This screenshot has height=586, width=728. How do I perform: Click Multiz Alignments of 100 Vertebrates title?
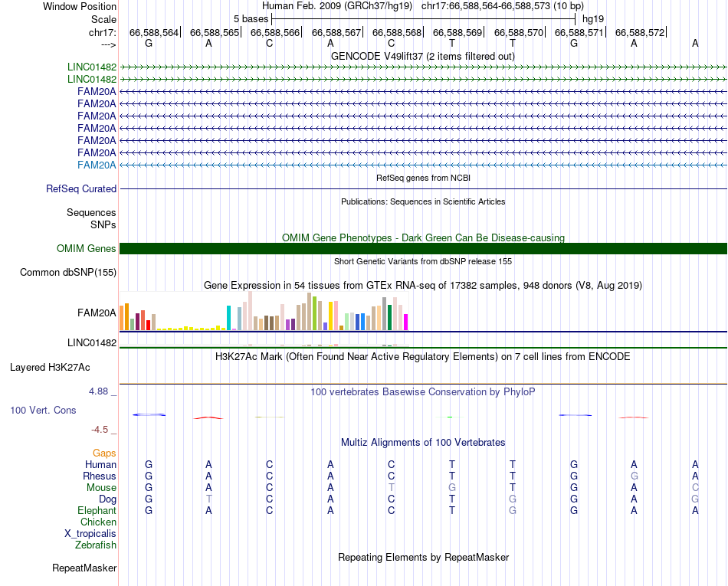[x=423, y=442]
